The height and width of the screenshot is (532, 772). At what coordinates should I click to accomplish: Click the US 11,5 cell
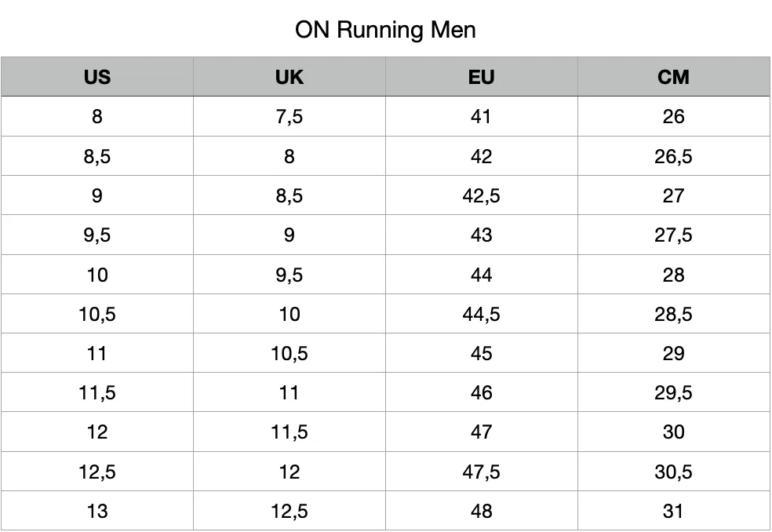pyautogui.click(x=97, y=392)
